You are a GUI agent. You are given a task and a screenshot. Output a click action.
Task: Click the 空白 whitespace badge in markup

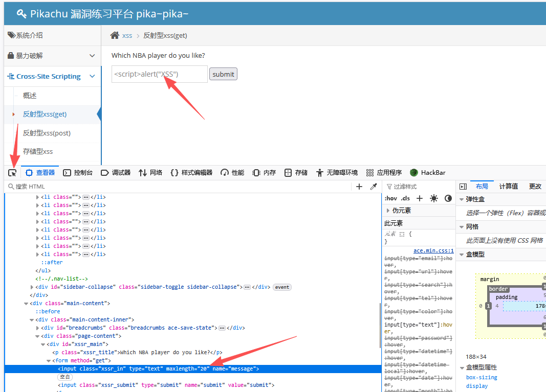[65, 377]
